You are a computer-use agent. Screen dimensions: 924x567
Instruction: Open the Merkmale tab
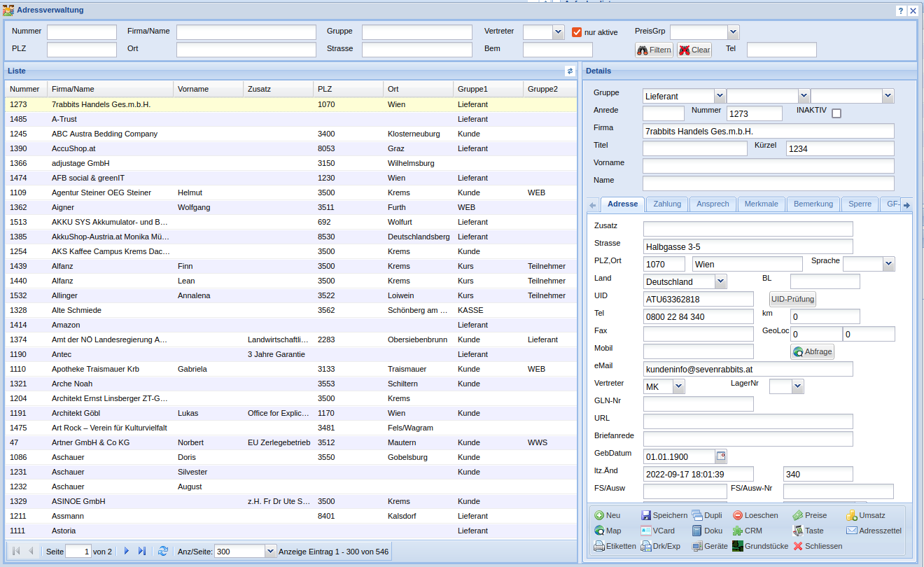coord(761,204)
